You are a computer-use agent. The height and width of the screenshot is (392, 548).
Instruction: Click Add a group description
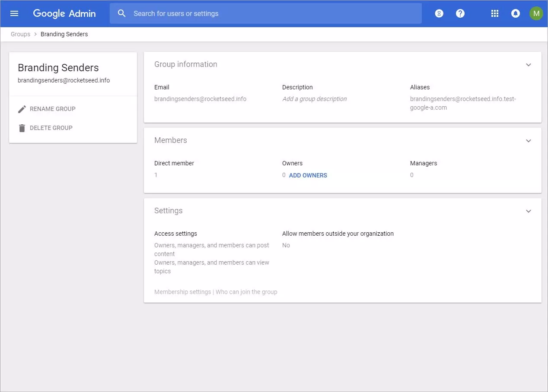coord(315,99)
